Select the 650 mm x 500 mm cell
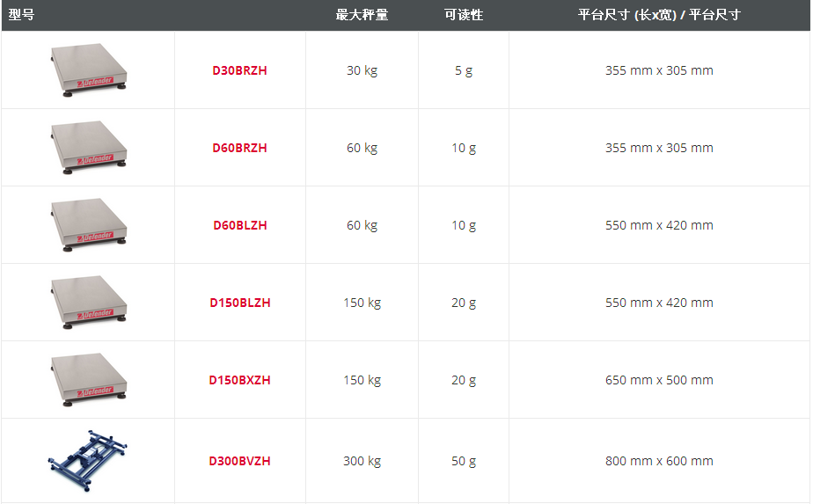Viewport: 813px width, 504px height. pos(659,380)
